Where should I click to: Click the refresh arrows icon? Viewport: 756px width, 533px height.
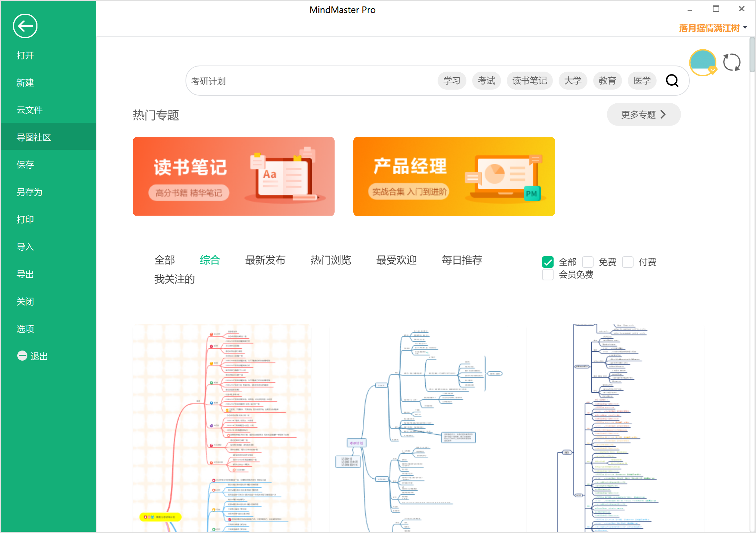click(x=732, y=62)
